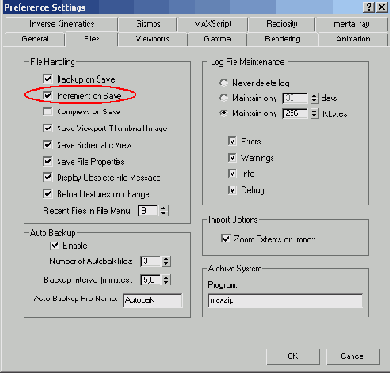Click the Backup Interval spinner arrows
The height and width of the screenshot is (373, 390).
click(166, 280)
